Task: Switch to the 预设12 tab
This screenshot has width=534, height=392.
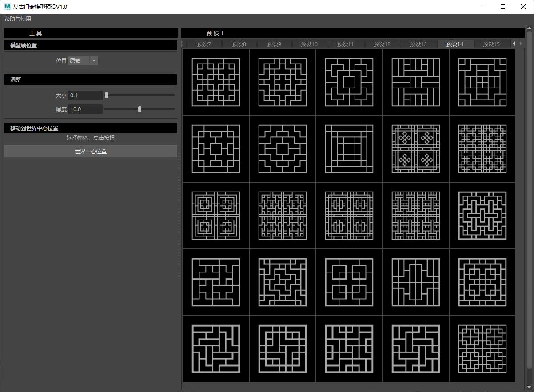Action: [382, 44]
